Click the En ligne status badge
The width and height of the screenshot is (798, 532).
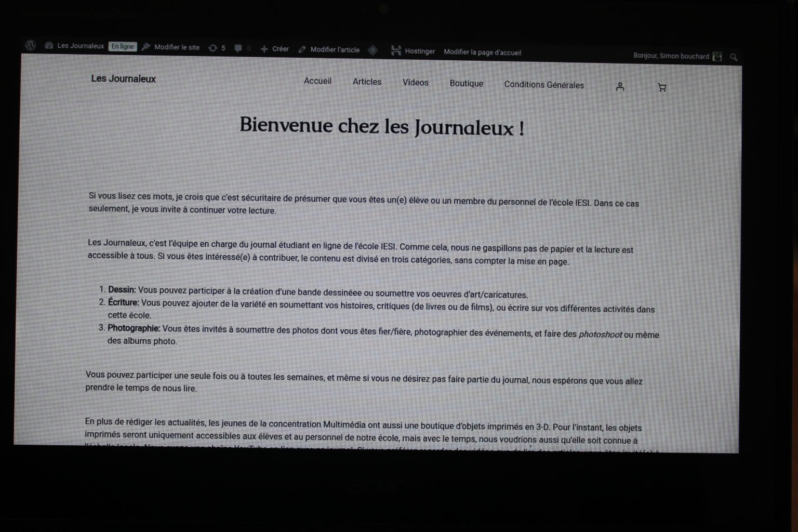123,46
